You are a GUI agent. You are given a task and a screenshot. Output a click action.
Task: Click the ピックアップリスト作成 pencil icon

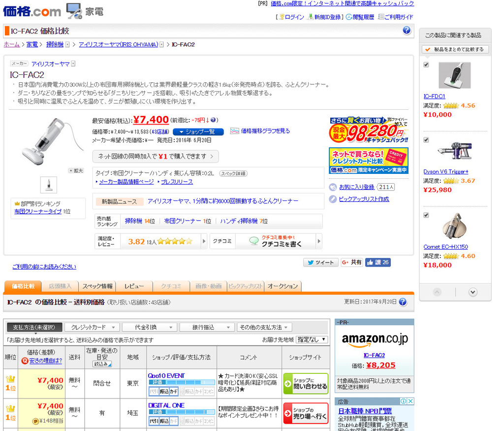(333, 199)
